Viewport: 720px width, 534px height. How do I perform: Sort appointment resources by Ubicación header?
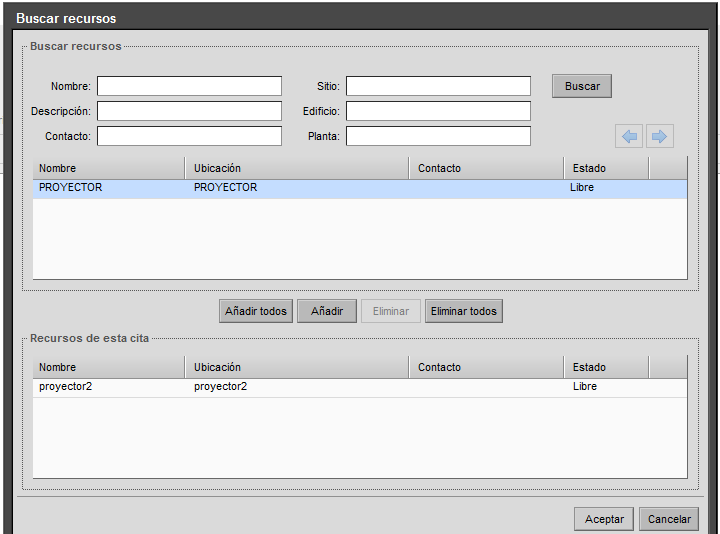tap(297, 367)
